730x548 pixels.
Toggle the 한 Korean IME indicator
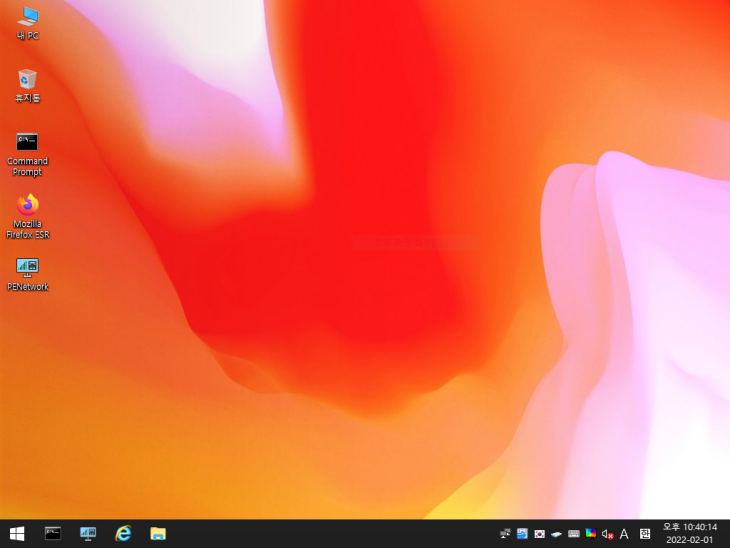(x=645, y=534)
